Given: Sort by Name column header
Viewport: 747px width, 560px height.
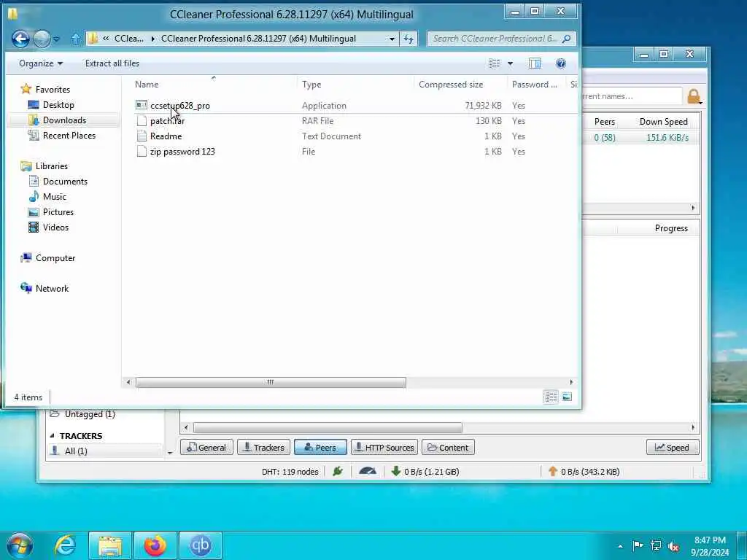Looking at the screenshot, I should click(147, 85).
